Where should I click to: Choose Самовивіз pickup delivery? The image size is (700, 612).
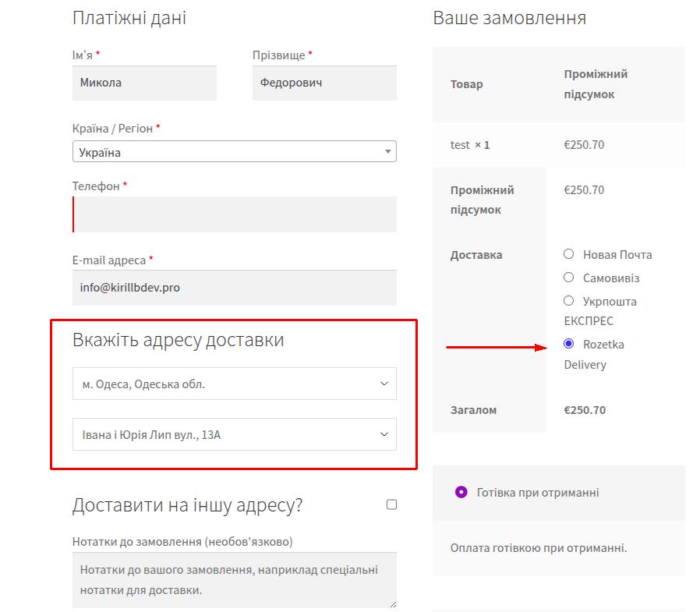(x=568, y=278)
